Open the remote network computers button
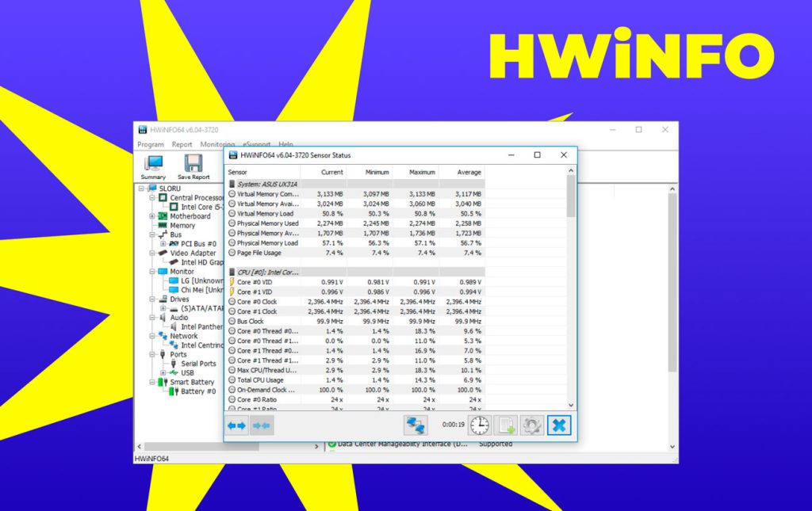This screenshot has width=812, height=511. coord(416,425)
